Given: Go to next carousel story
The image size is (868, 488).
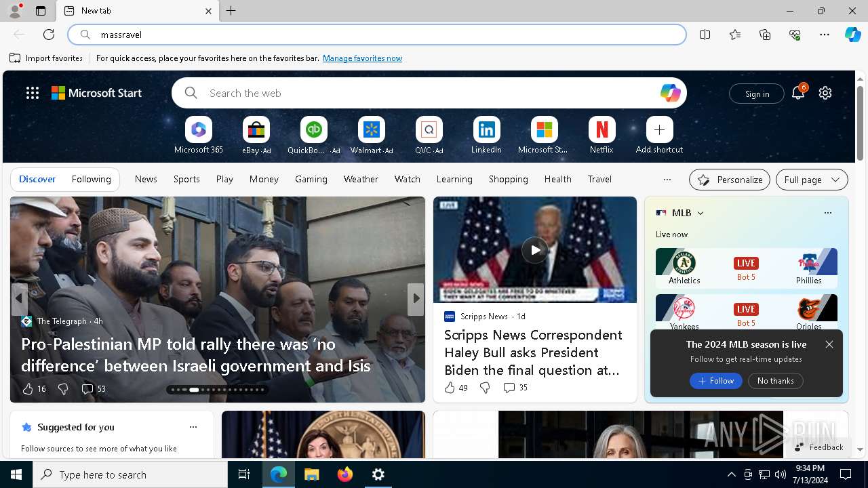Looking at the screenshot, I should click(416, 298).
